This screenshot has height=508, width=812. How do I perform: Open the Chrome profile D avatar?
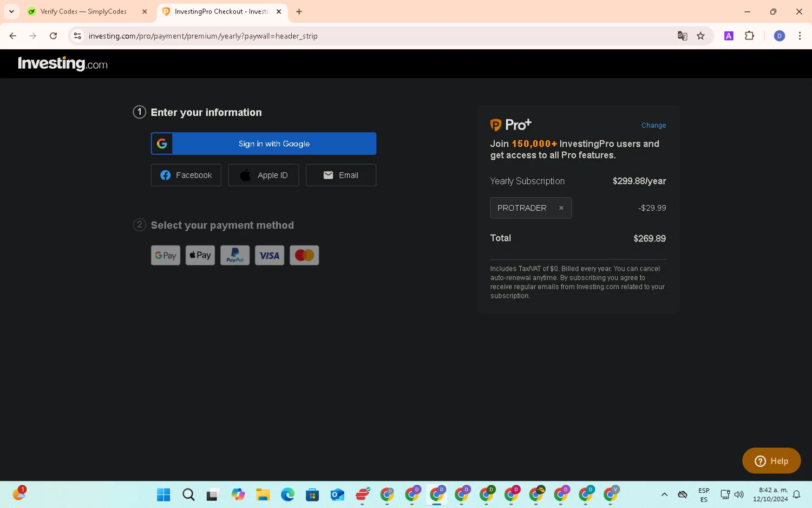pyautogui.click(x=780, y=36)
